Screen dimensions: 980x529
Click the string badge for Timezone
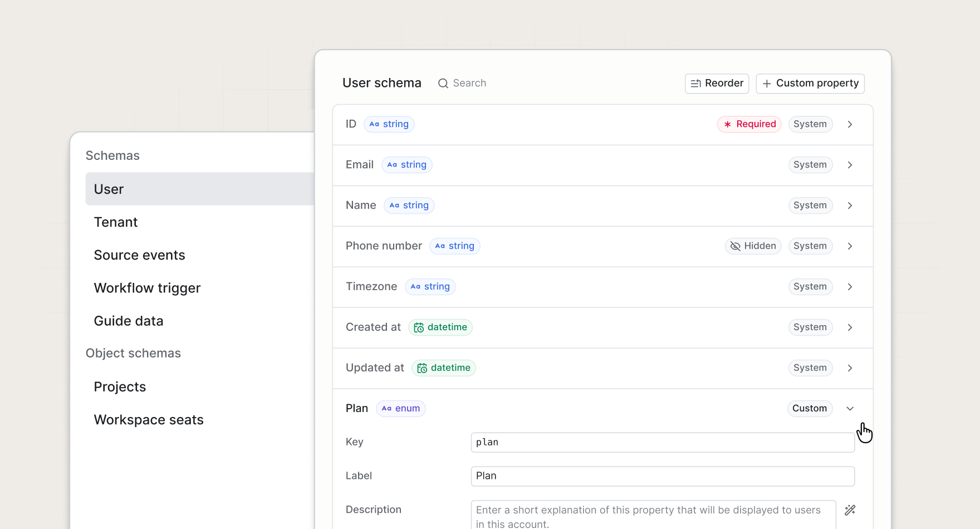pos(430,287)
